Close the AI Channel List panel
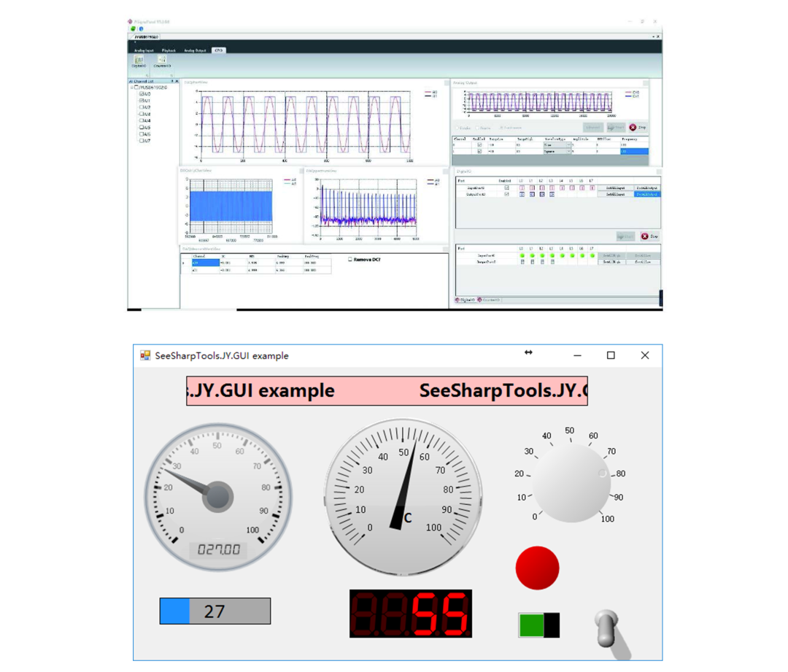Image resolution: width=788 pixels, height=672 pixels. (x=177, y=81)
